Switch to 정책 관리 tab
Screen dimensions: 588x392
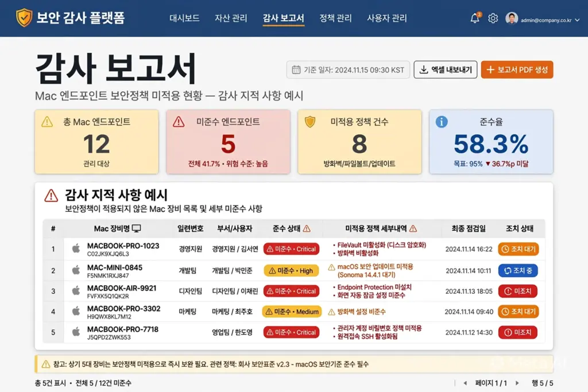335,18
